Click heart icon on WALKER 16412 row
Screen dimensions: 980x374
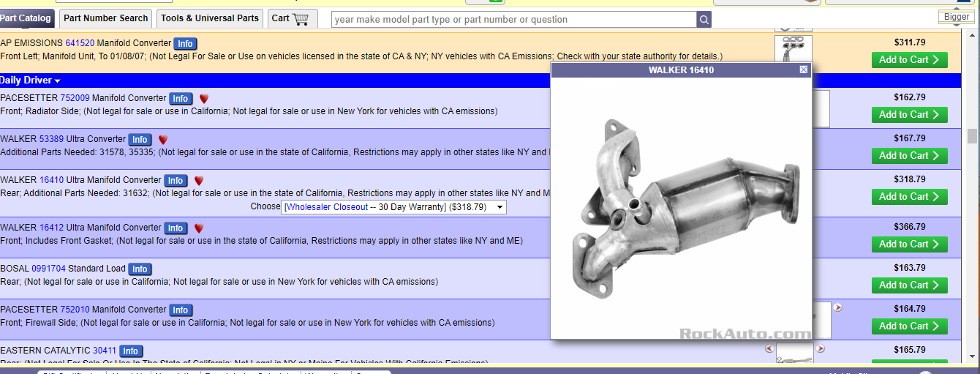click(x=199, y=228)
